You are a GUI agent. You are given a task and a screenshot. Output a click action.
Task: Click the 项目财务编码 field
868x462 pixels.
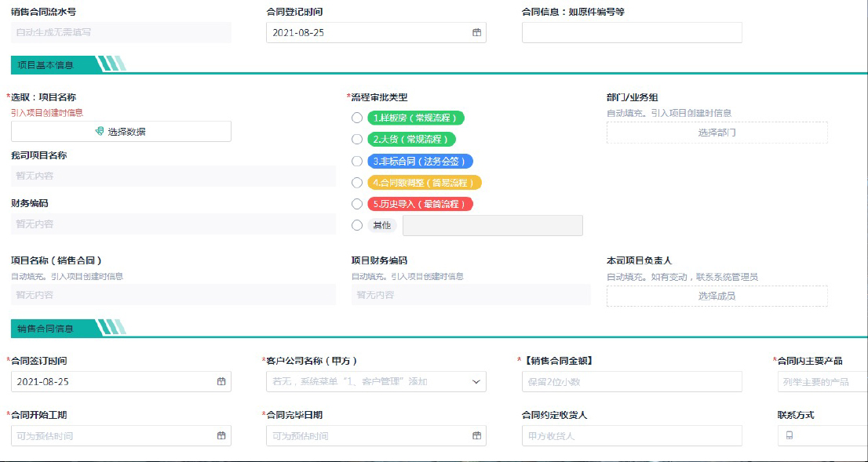(x=471, y=295)
